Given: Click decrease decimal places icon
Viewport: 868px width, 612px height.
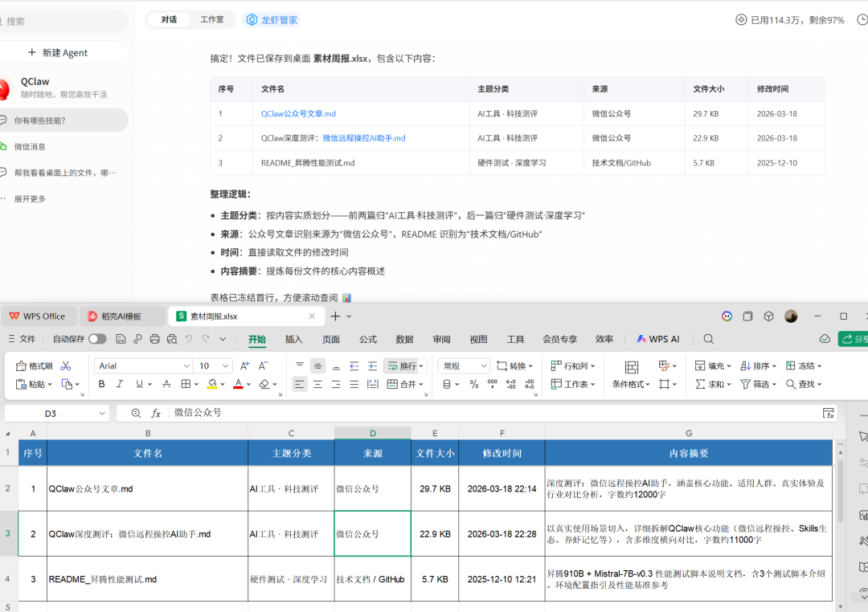Looking at the screenshot, I should point(530,384).
